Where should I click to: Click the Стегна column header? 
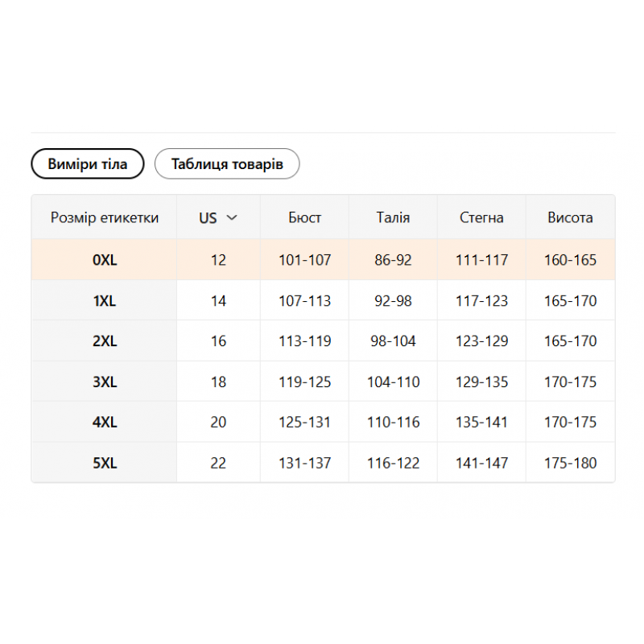tap(481, 217)
